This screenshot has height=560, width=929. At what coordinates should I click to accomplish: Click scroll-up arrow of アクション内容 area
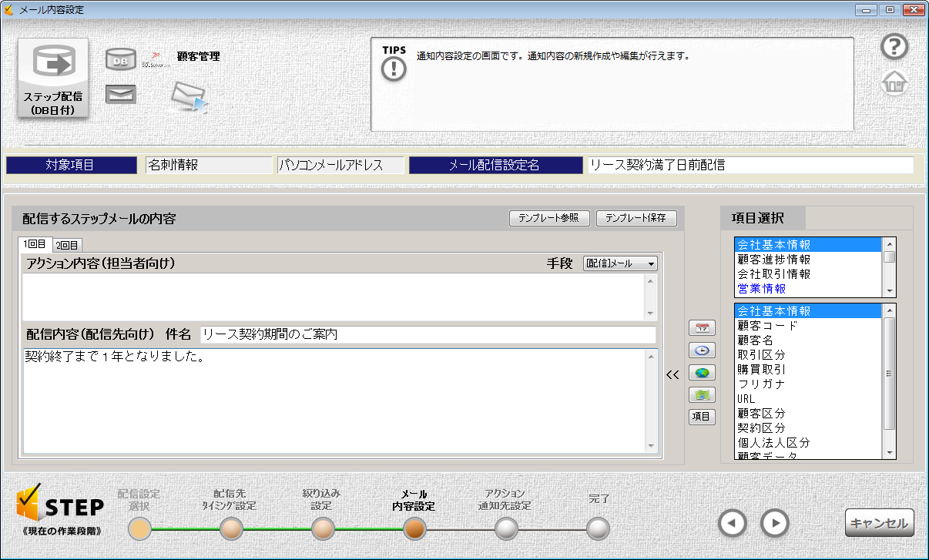click(x=650, y=281)
